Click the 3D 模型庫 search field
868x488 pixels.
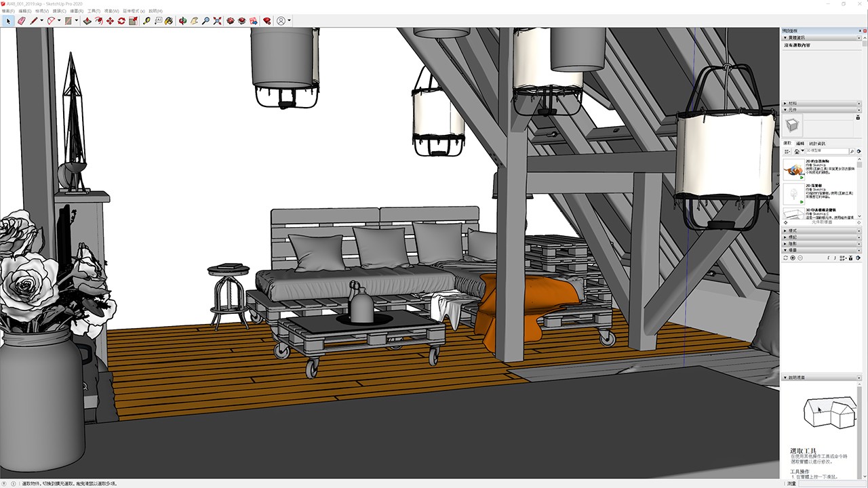coord(826,151)
